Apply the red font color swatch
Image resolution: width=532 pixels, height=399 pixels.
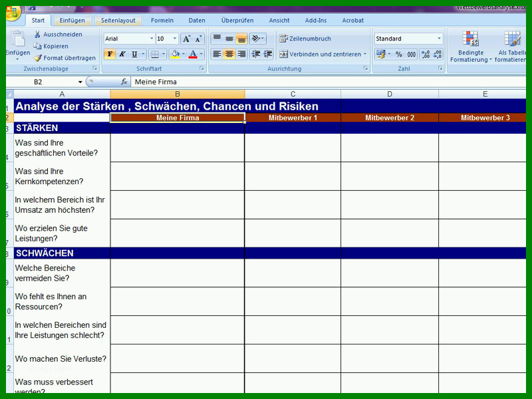[193, 54]
